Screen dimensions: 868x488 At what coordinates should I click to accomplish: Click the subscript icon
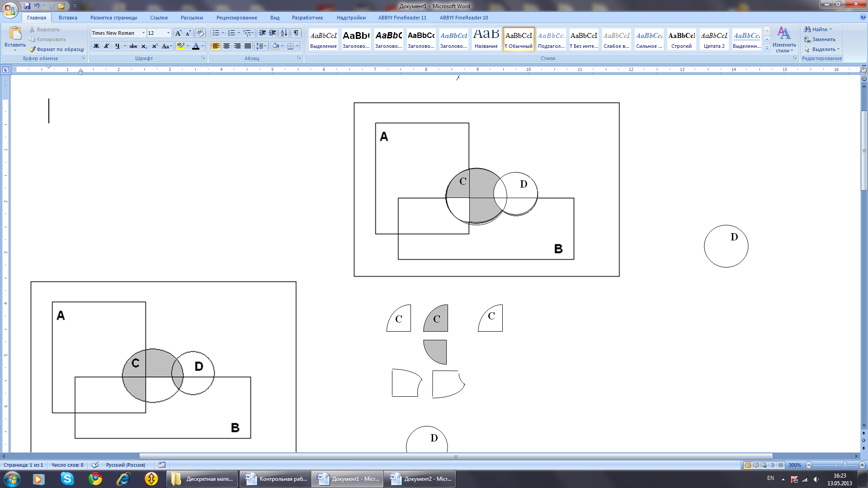144,46
